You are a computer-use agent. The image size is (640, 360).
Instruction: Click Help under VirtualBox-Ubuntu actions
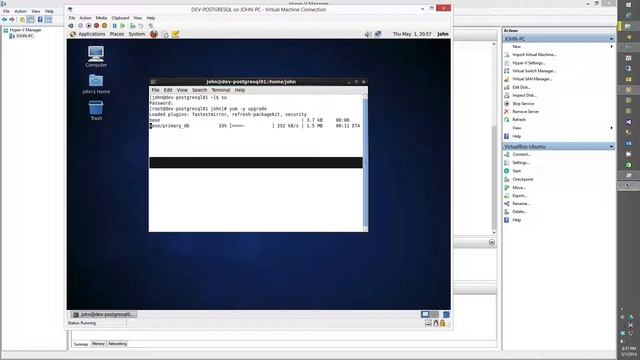(516, 220)
